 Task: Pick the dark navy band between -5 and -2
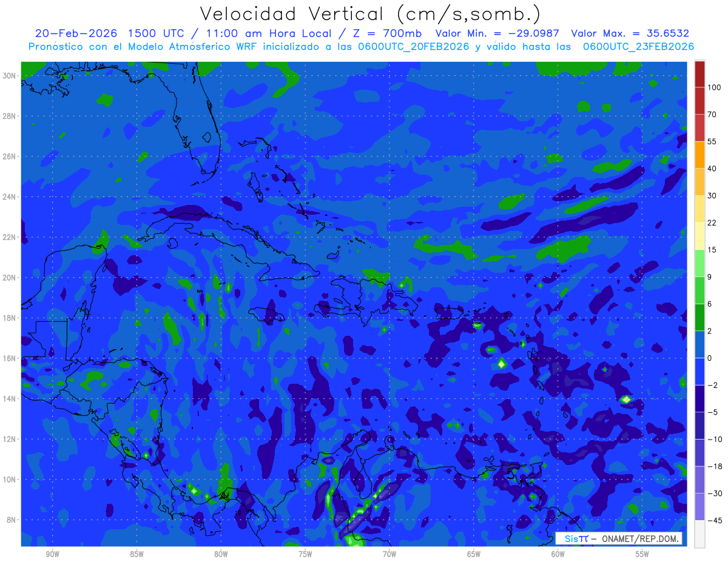point(699,398)
